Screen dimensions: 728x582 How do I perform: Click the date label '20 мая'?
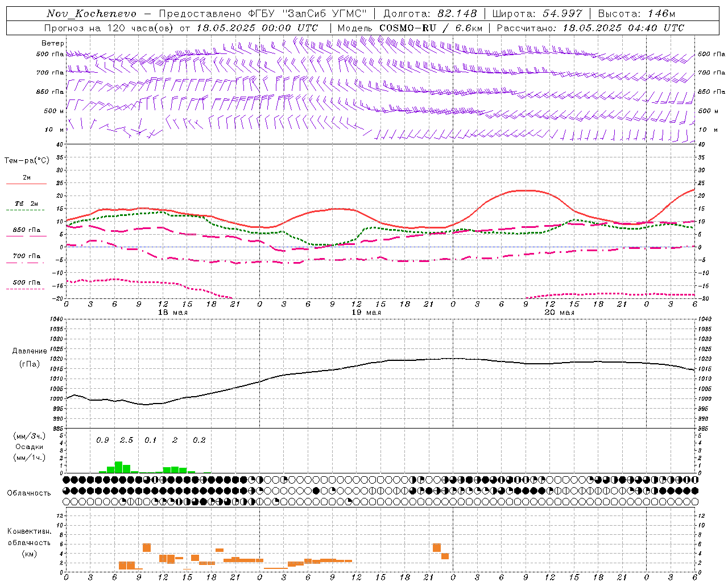coord(559,313)
